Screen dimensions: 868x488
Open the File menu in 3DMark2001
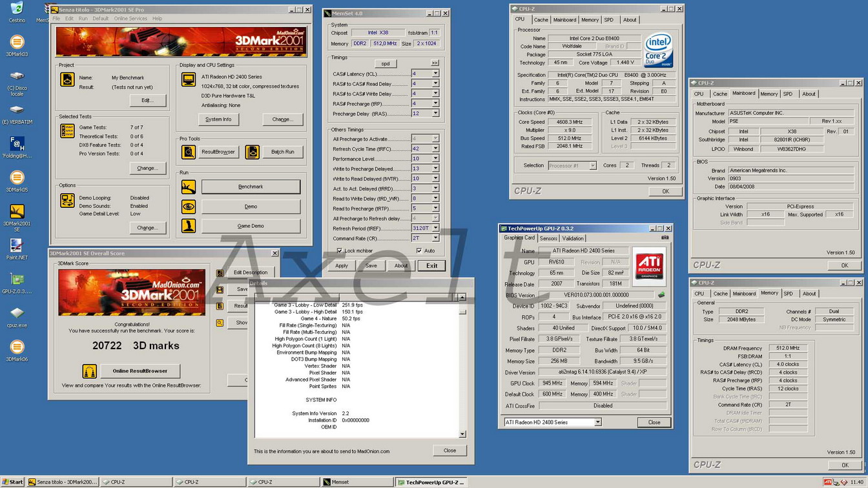(x=56, y=19)
